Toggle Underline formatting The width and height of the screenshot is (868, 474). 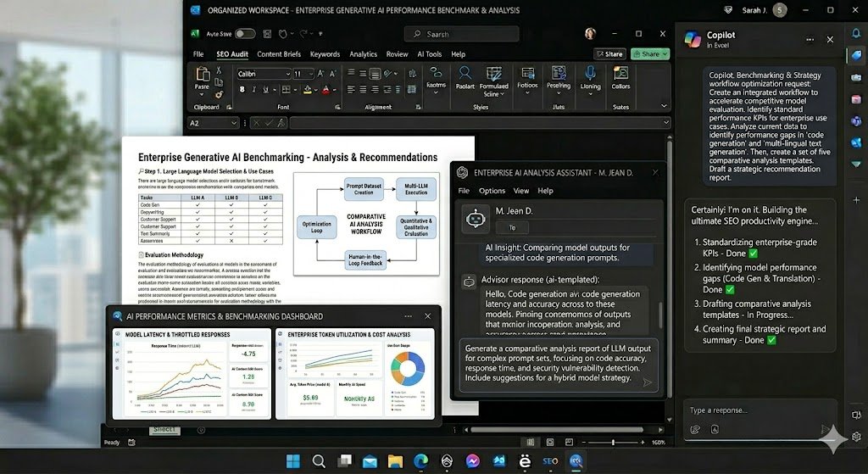click(265, 89)
